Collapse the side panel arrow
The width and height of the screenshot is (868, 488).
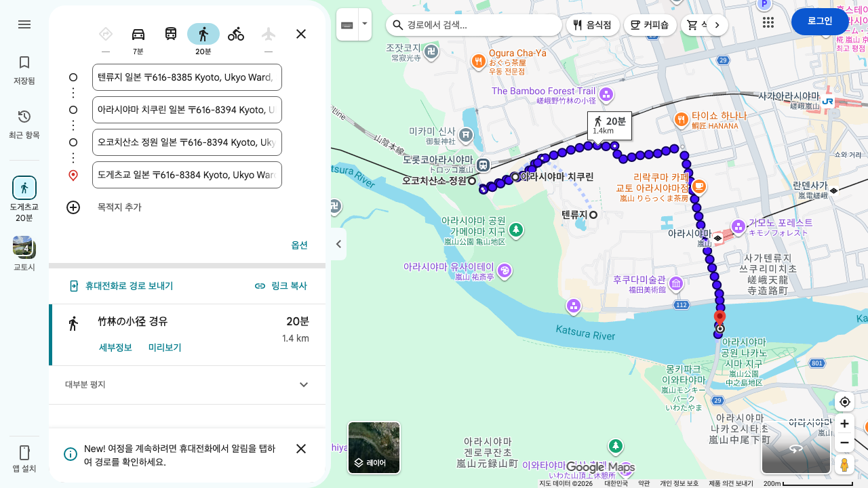coord(338,244)
